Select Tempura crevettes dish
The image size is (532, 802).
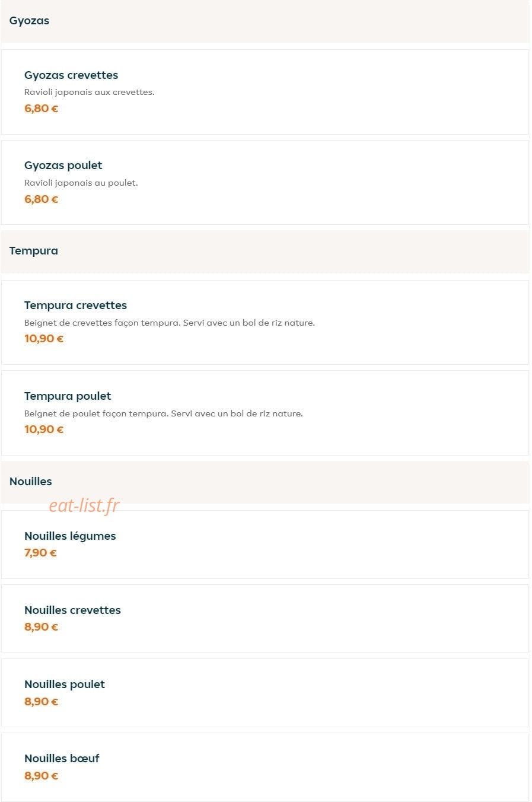click(265, 322)
